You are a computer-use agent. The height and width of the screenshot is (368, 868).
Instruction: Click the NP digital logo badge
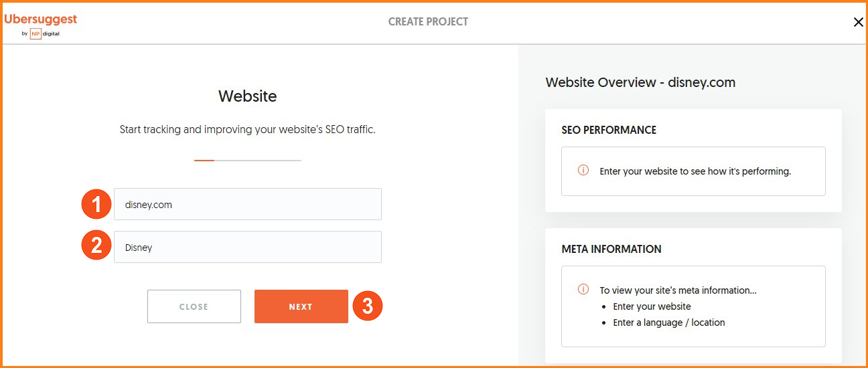pyautogui.click(x=35, y=34)
